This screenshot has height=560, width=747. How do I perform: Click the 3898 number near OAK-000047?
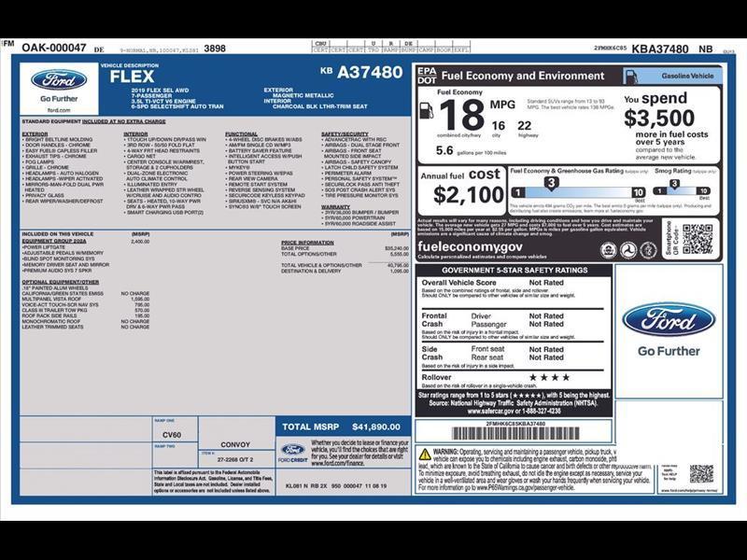click(215, 49)
